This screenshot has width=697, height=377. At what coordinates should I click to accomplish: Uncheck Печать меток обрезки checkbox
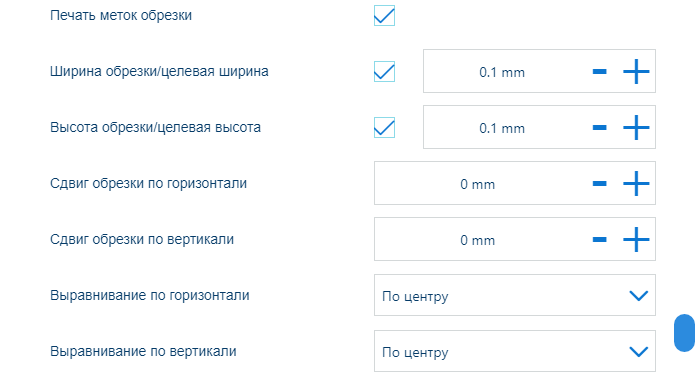point(385,16)
